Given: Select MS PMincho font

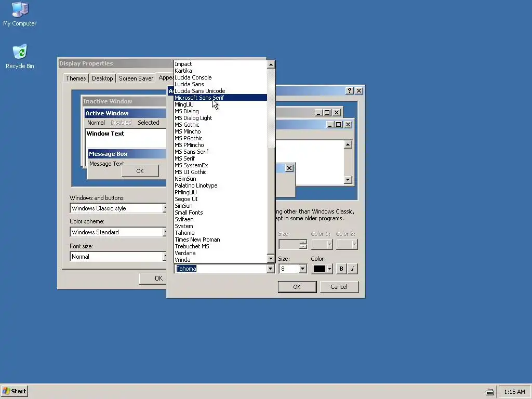Looking at the screenshot, I should click(x=220, y=145).
